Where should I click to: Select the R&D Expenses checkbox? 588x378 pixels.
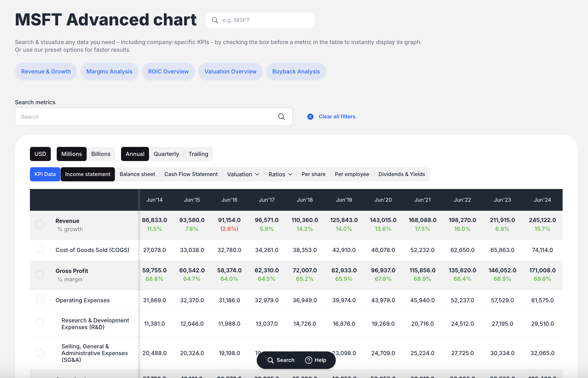coord(40,323)
